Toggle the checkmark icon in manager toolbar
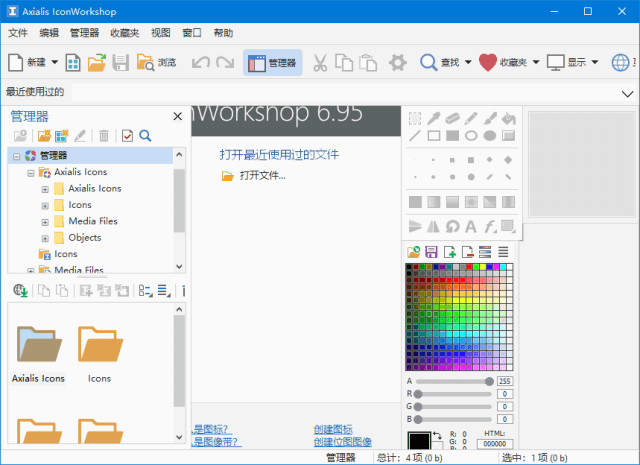The height and width of the screenshot is (465, 640). (127, 136)
